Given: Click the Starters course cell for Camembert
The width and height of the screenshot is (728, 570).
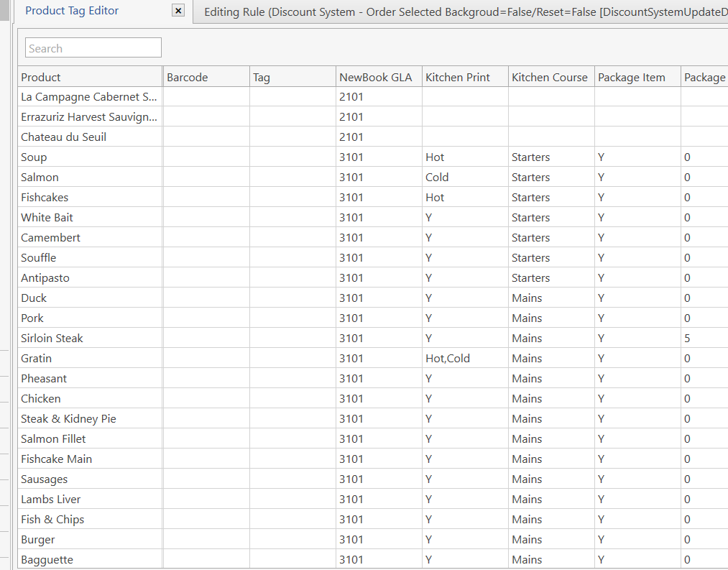Looking at the screenshot, I should 551,237.
